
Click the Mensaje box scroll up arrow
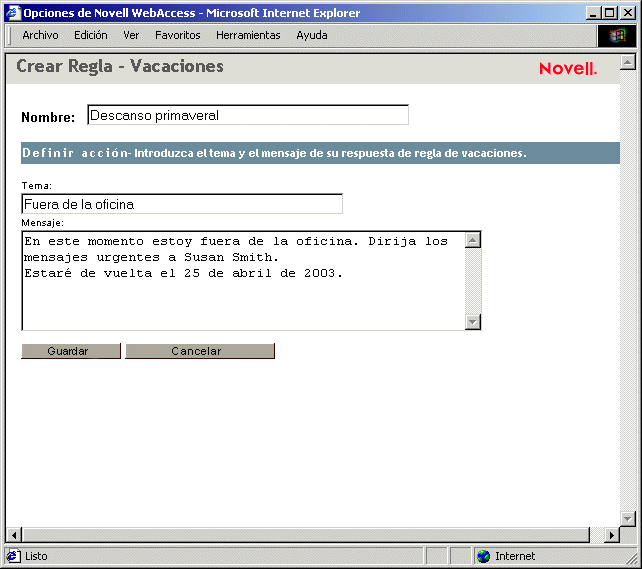(473, 240)
